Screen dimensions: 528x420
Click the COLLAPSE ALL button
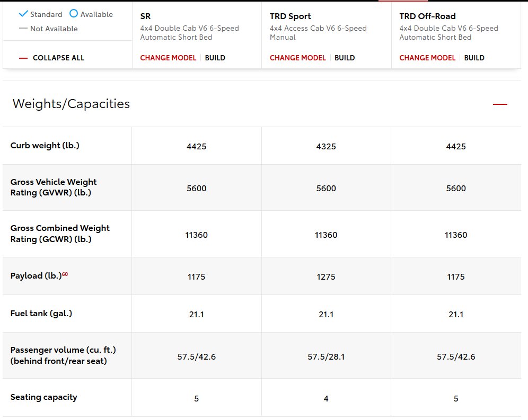[51, 58]
